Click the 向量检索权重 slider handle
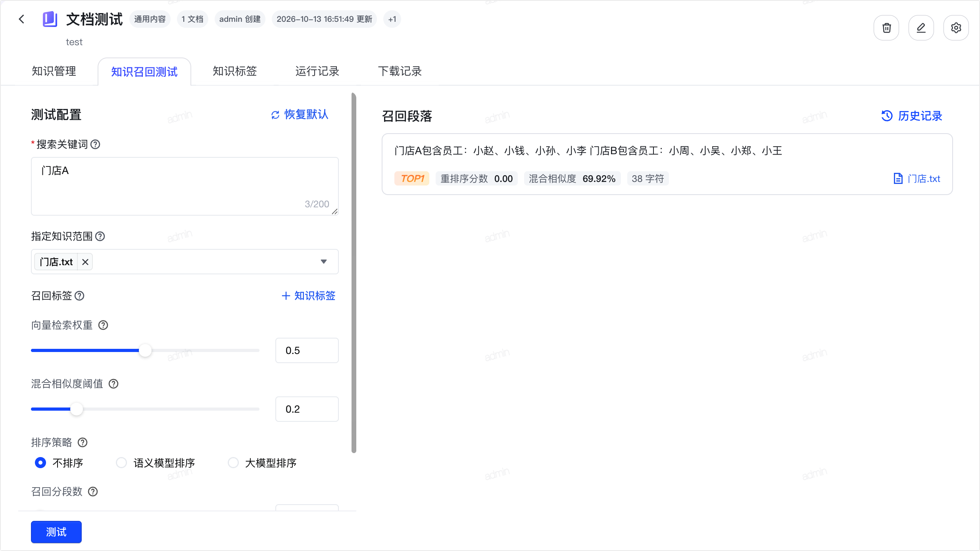Viewport: 980px width, 551px height. 145,350
